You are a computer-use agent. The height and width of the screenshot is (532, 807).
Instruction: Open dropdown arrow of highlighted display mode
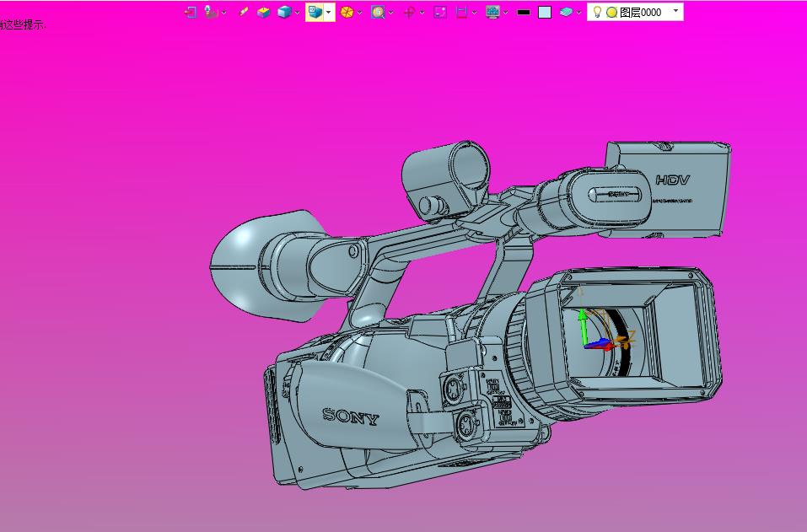(x=329, y=12)
